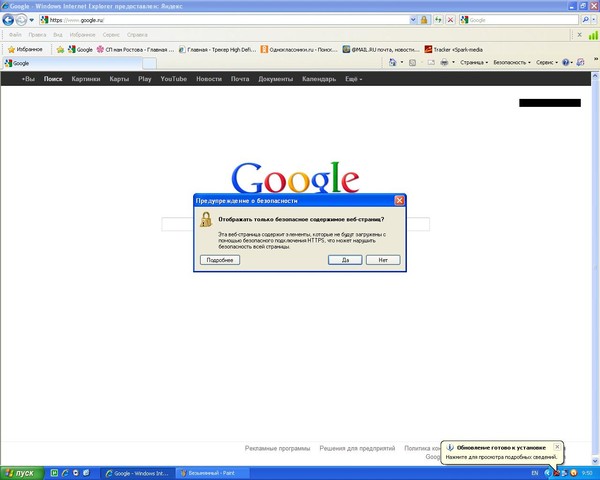Viewport: 600px width, 480px height.
Task: Open the Безопасность dropdown menu
Action: click(512, 62)
